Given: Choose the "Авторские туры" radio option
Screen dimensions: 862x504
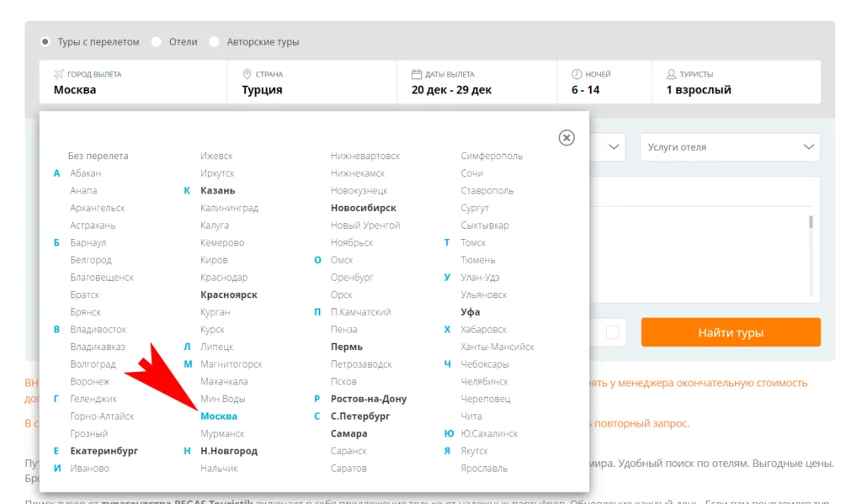Looking at the screenshot, I should point(215,42).
